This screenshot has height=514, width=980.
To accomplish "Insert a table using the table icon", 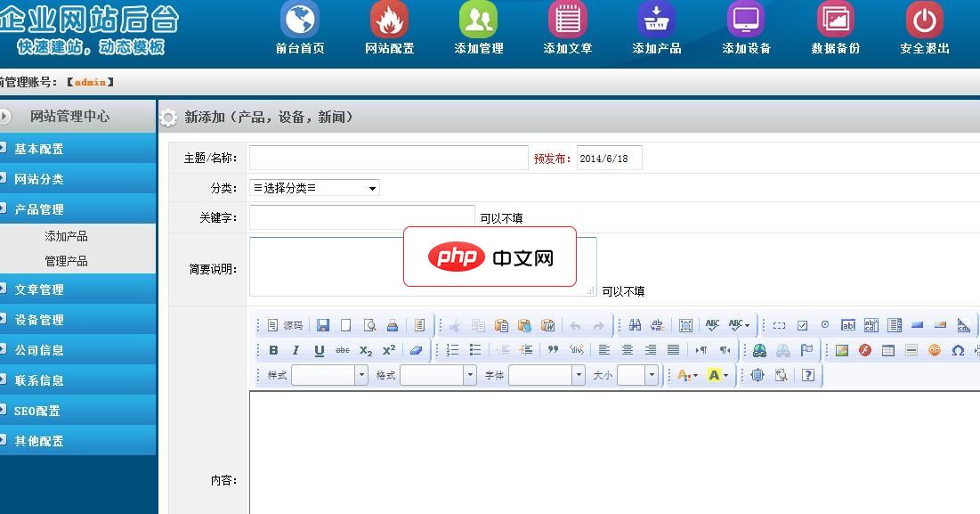I will pyautogui.click(x=887, y=350).
